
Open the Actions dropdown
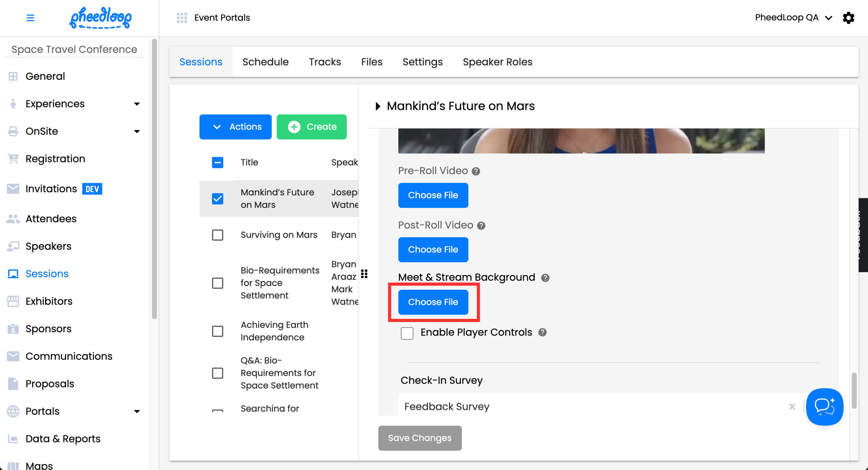point(235,127)
